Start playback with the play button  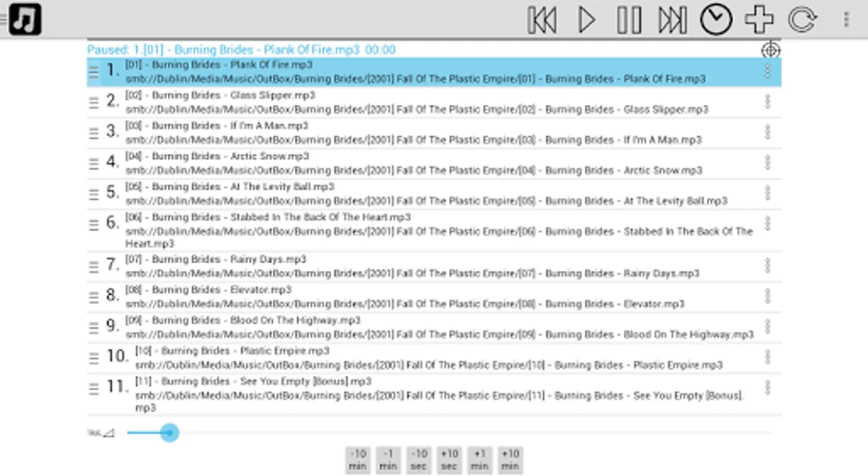pos(586,20)
